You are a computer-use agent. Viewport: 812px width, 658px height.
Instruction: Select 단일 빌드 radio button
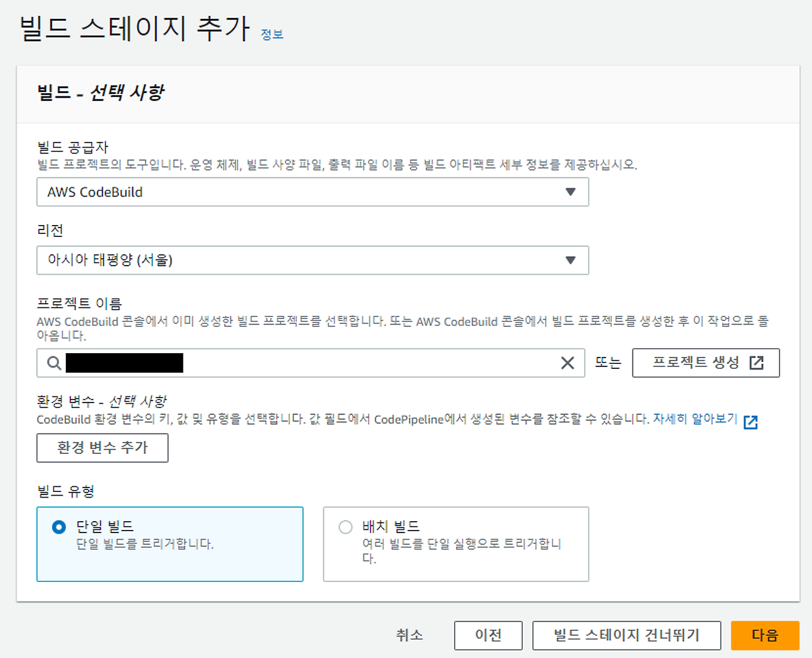tap(58, 527)
